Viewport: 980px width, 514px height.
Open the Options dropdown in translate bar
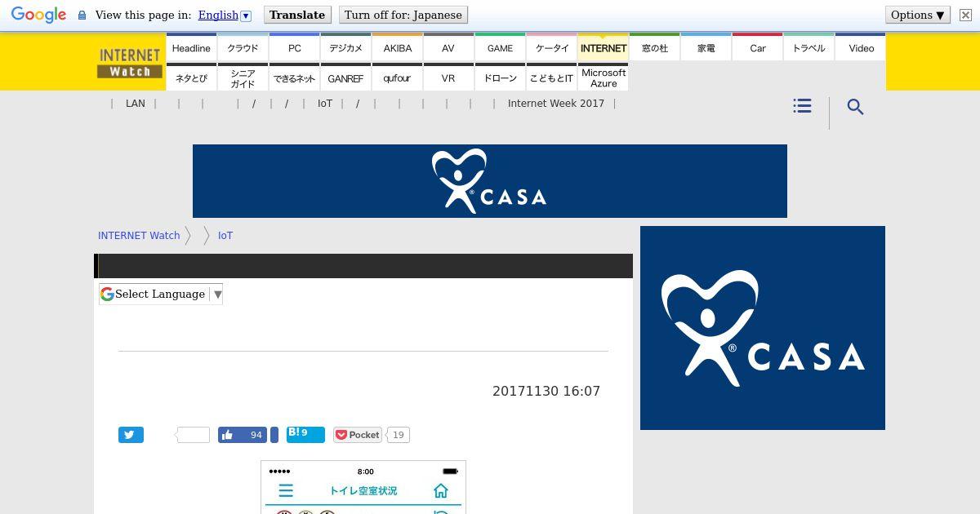click(918, 15)
